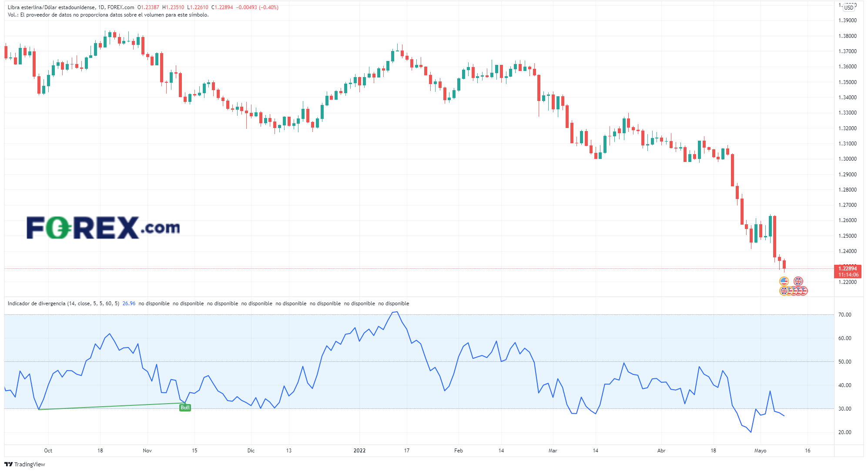Click the 2022 label on time axis

click(x=360, y=451)
